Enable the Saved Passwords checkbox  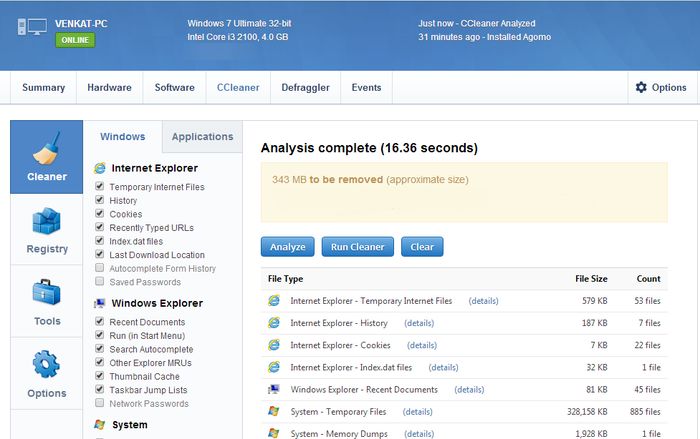99,282
